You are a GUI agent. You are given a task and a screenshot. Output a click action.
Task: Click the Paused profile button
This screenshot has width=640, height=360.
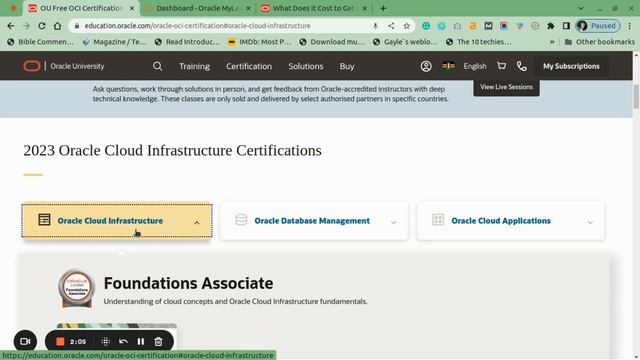(x=598, y=26)
